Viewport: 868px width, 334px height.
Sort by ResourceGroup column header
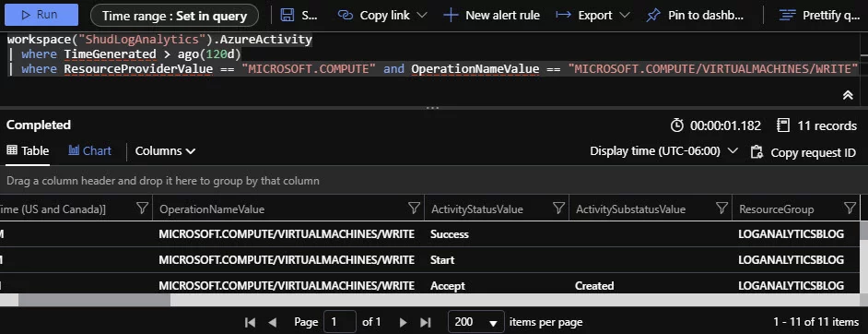point(776,209)
